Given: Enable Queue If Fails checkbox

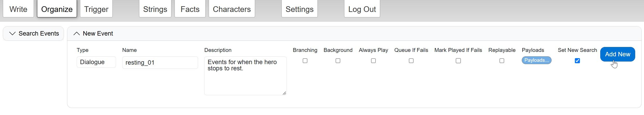Looking at the screenshot, I should 411,61.
